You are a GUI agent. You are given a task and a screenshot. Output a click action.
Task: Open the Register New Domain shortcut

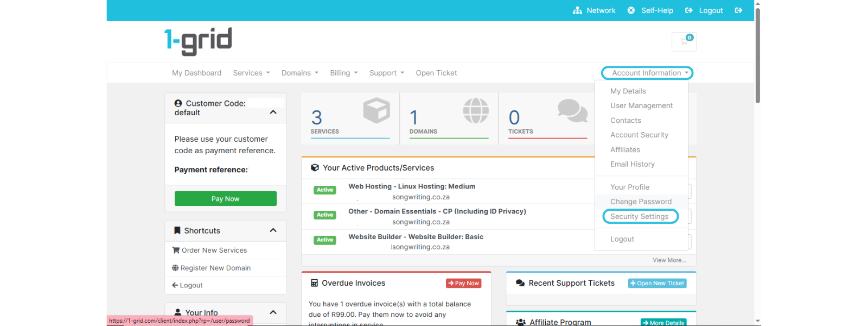click(x=215, y=268)
